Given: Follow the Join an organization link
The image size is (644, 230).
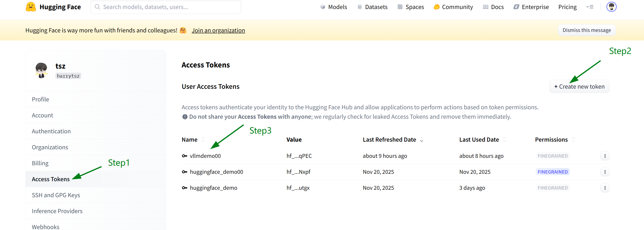Looking at the screenshot, I should coord(218,30).
